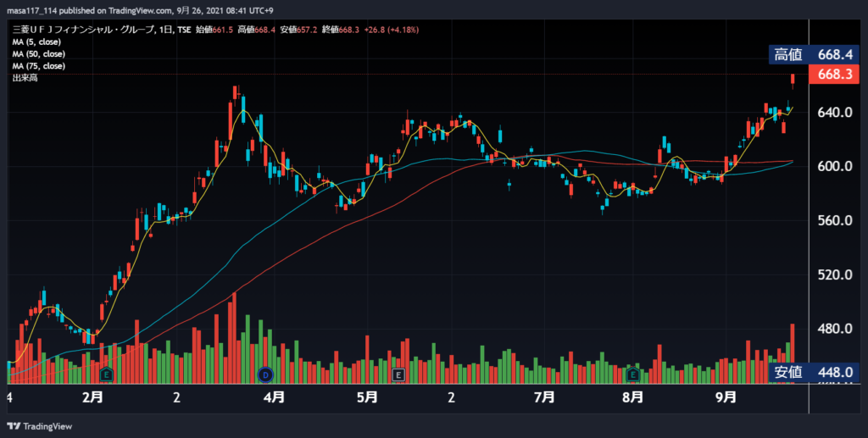Click the TradingView logo at the bottom
This screenshot has height=438, width=868.
[39, 426]
